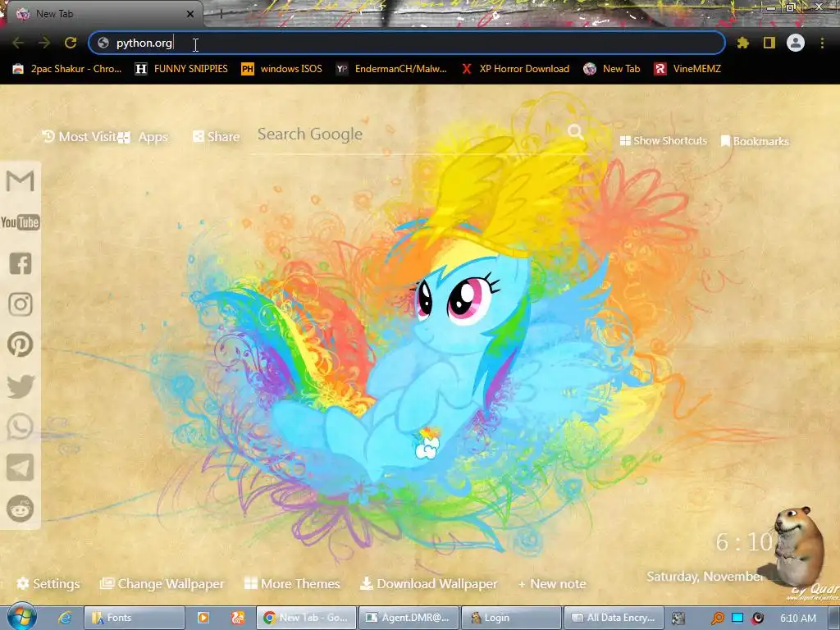The height and width of the screenshot is (630, 840).
Task: Open the Extensions puzzle icon
Action: (x=743, y=43)
